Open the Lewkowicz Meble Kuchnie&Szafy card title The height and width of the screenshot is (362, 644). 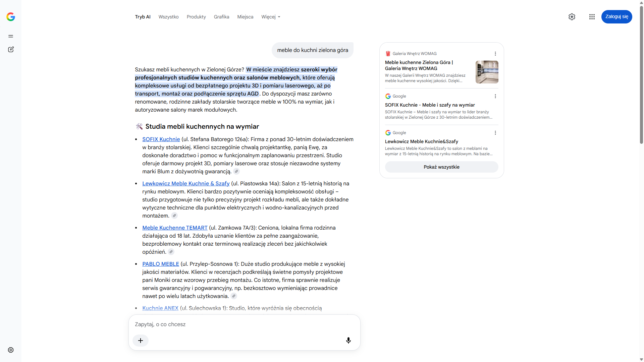[421, 141]
